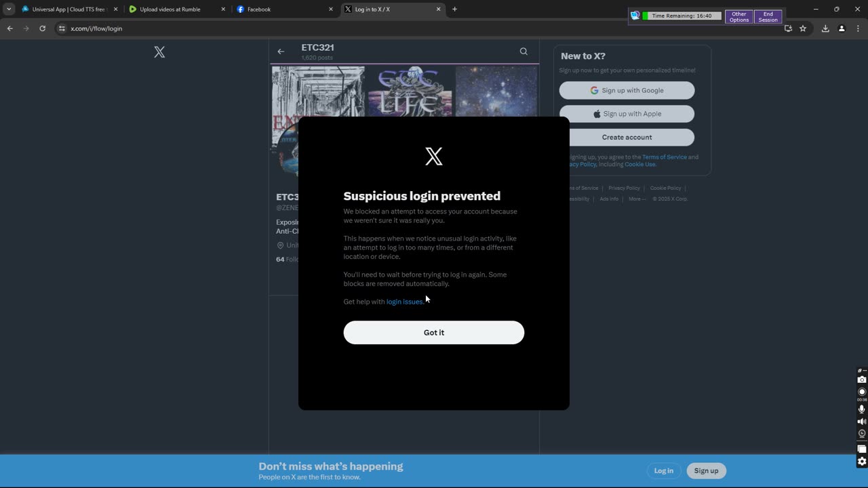868x488 pixels.
Task: Reload the current page
Action: (x=42, y=28)
